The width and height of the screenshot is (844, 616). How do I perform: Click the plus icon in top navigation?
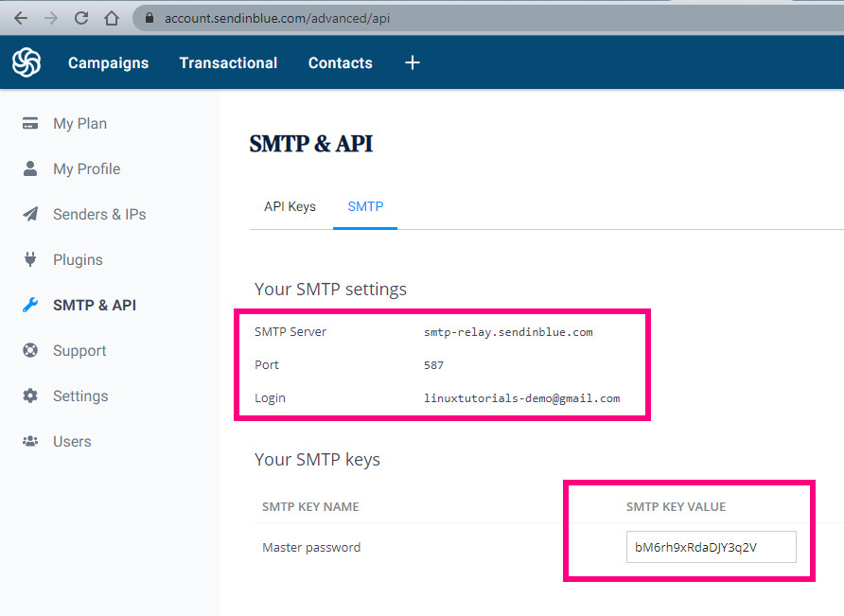click(x=413, y=62)
